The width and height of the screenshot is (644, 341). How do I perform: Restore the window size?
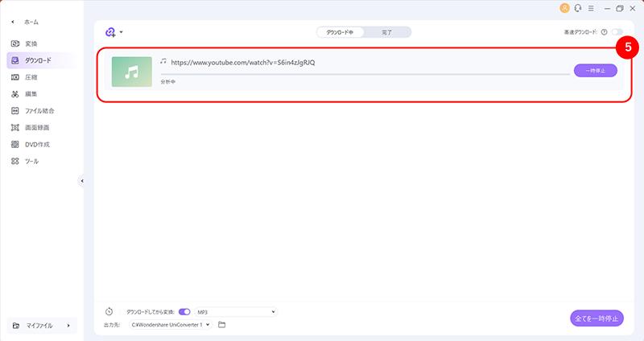click(x=620, y=8)
